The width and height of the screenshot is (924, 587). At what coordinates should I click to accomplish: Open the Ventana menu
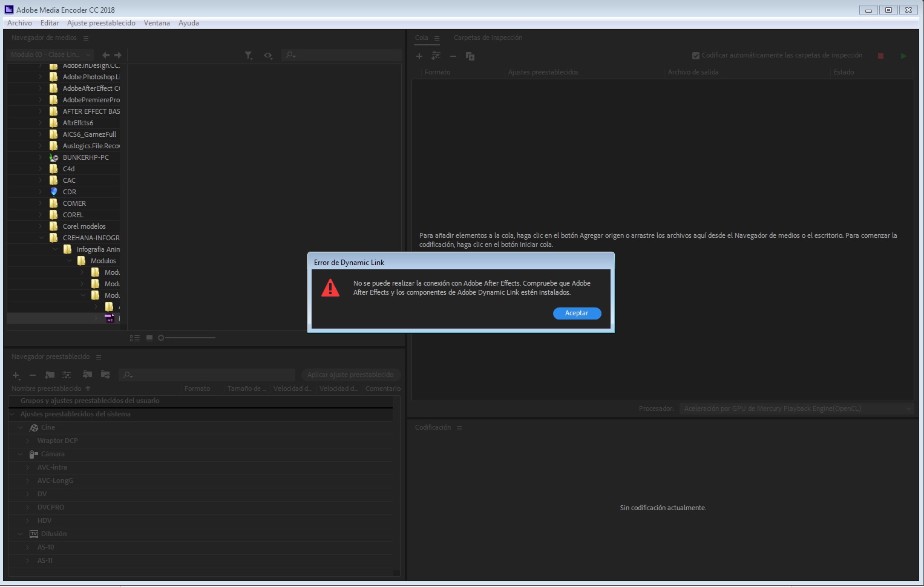click(x=157, y=23)
